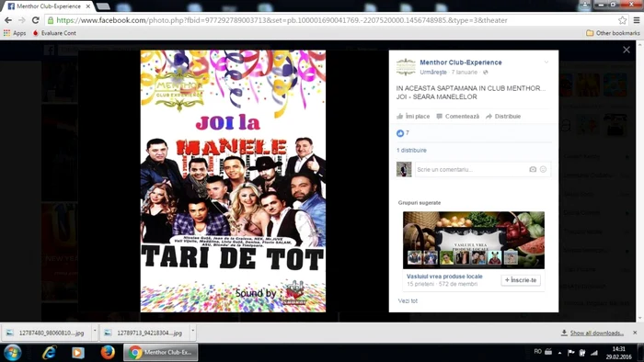Click the manele party poster photo
This screenshot has width=644, height=362.
(233, 181)
